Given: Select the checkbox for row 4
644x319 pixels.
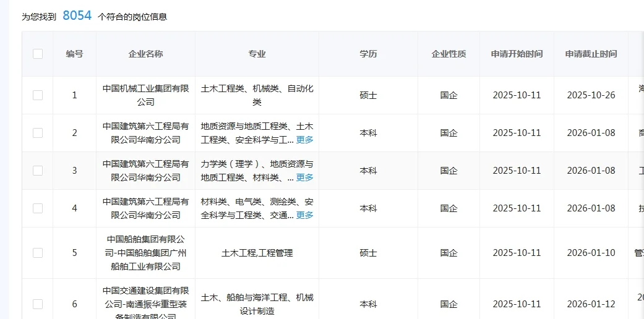Looking at the screenshot, I should click(38, 208).
